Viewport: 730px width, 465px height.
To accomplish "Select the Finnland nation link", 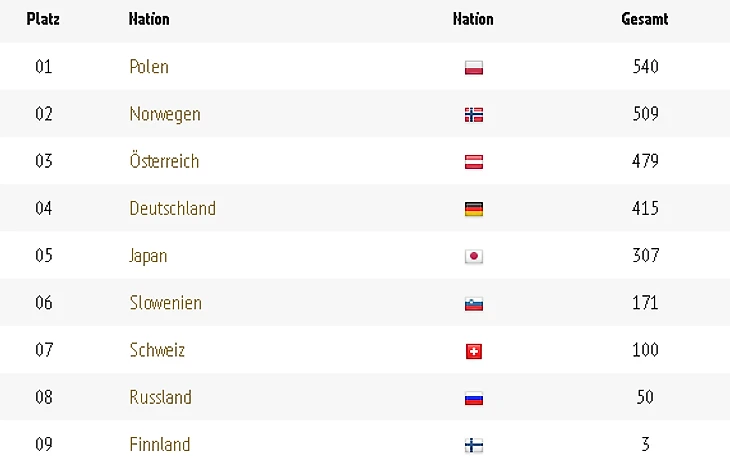I will pyautogui.click(x=160, y=444).
